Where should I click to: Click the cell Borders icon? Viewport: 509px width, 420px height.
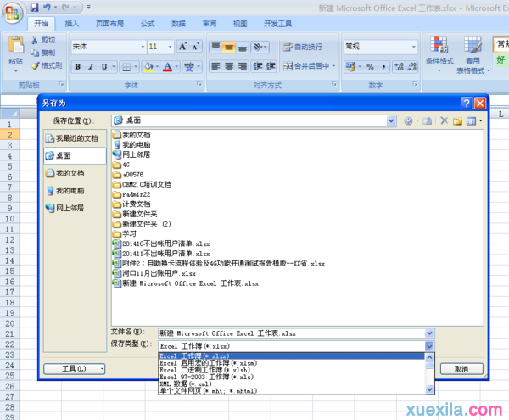point(126,67)
